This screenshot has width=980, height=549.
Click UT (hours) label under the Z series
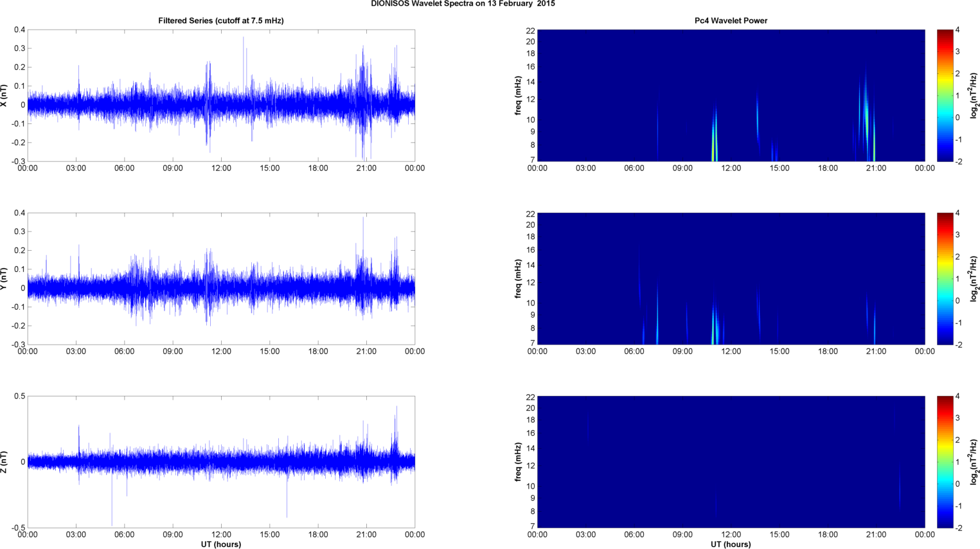click(221, 544)
